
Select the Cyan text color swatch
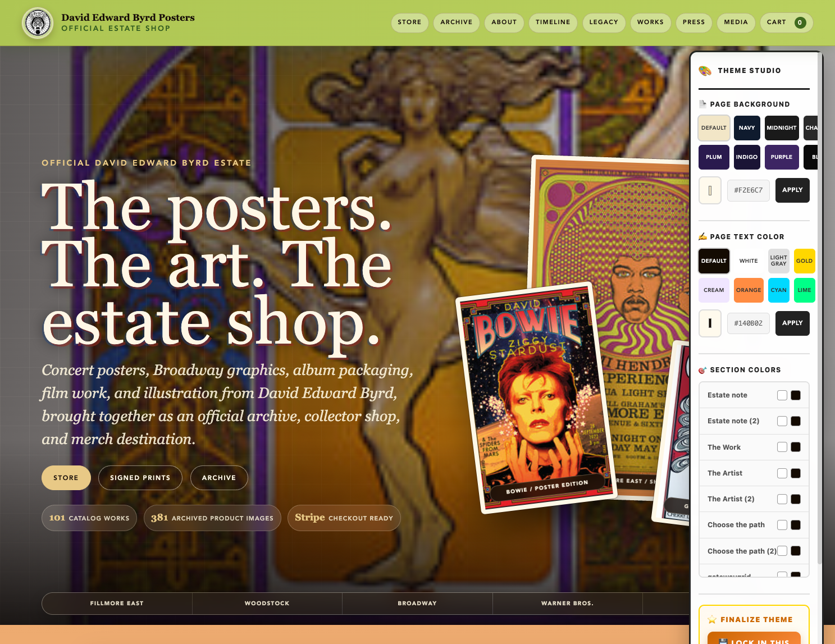point(779,290)
